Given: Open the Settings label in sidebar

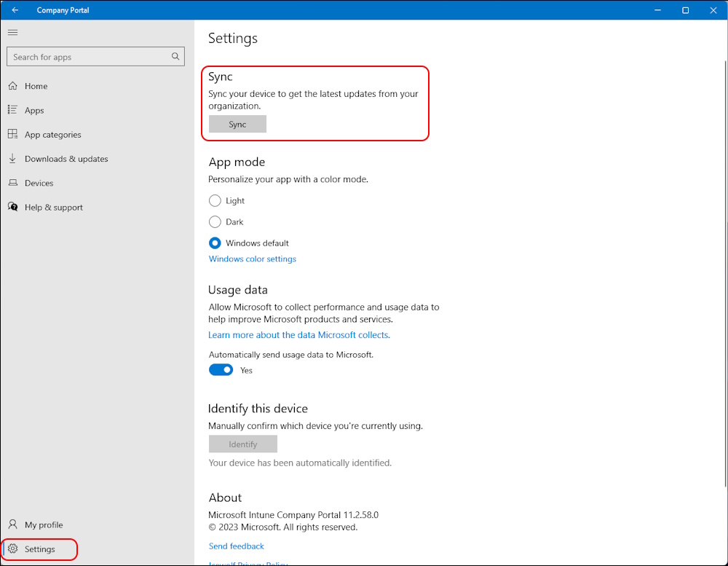Looking at the screenshot, I should (x=40, y=549).
